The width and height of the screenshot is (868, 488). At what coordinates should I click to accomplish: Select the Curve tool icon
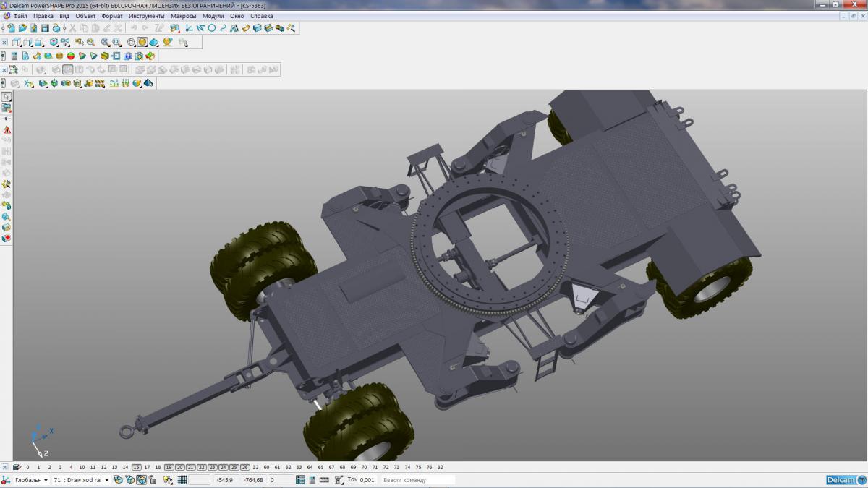(x=223, y=27)
